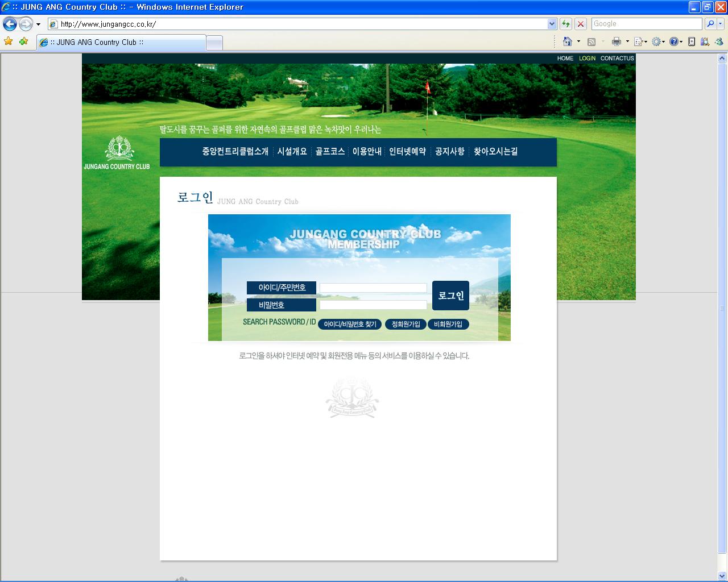Click the RSS feeds icon

[591, 41]
